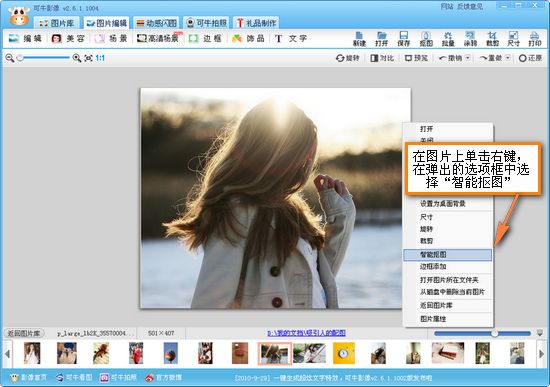This screenshot has height=387, width=550.
Task: Choose 图片属性 in the context menu
Action: pyautogui.click(x=448, y=319)
